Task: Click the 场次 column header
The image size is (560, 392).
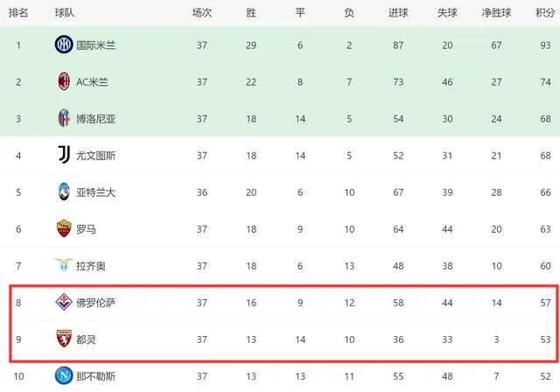Action: 202,13
